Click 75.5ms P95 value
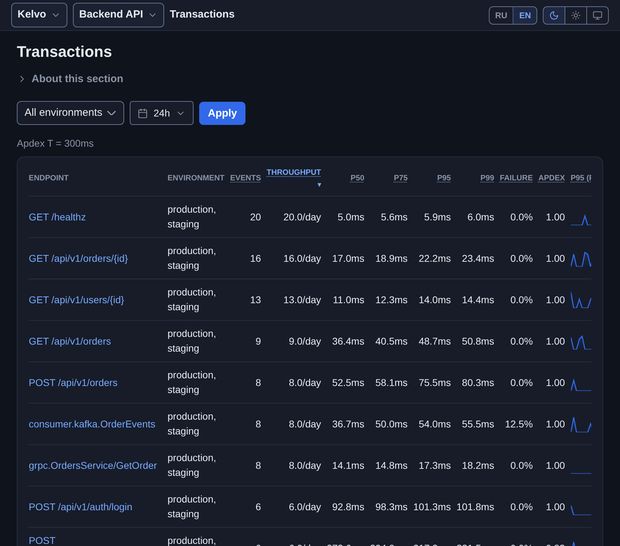Screen dimensions: 620x546 point(435,383)
